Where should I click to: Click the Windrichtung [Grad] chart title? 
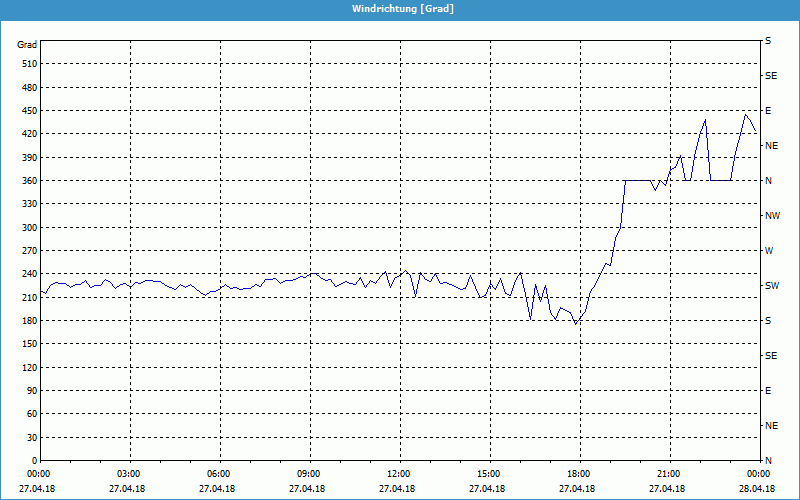(x=402, y=8)
